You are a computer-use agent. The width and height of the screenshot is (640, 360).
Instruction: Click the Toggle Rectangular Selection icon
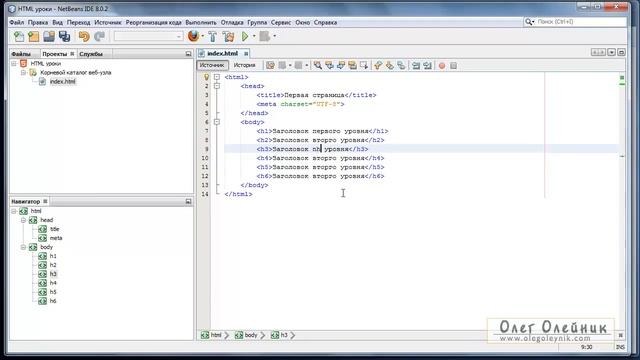coord(364,65)
